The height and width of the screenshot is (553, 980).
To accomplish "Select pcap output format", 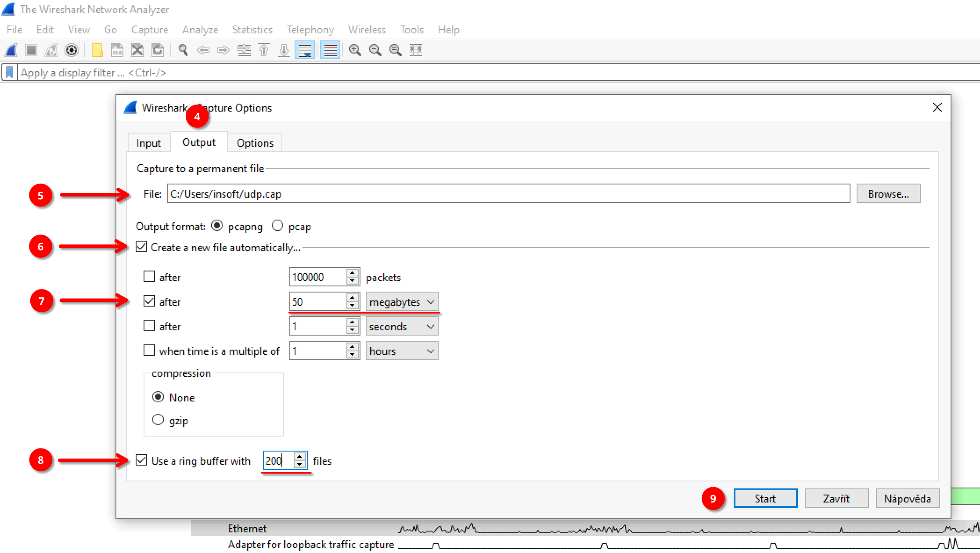I will tap(277, 226).
